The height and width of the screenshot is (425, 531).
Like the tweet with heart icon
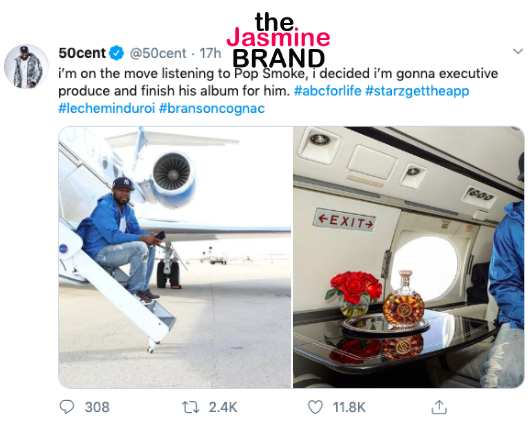click(x=315, y=407)
